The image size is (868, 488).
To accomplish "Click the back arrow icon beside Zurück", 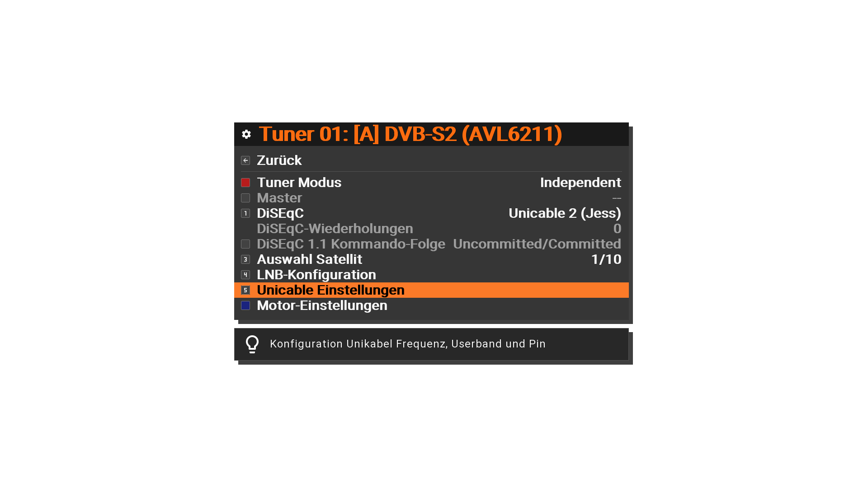I will click(x=245, y=160).
